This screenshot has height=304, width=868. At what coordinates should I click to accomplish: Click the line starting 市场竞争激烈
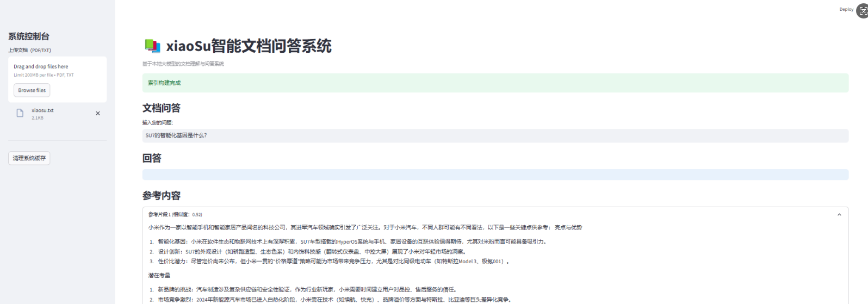334,300
